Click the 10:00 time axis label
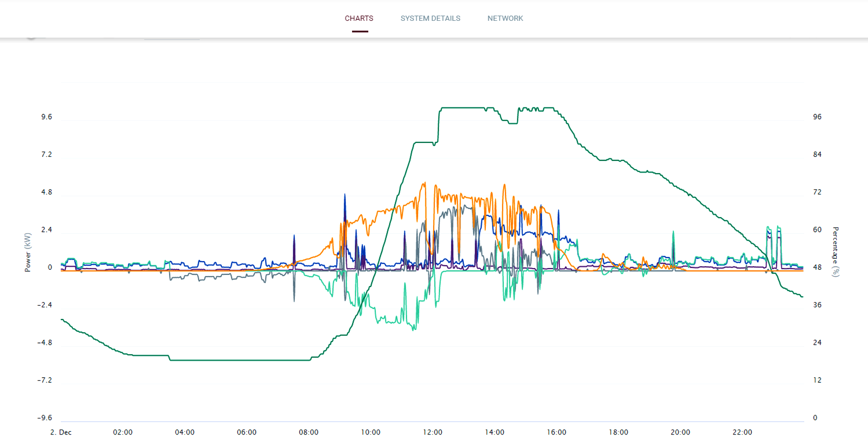The width and height of the screenshot is (868, 448). tap(370, 432)
